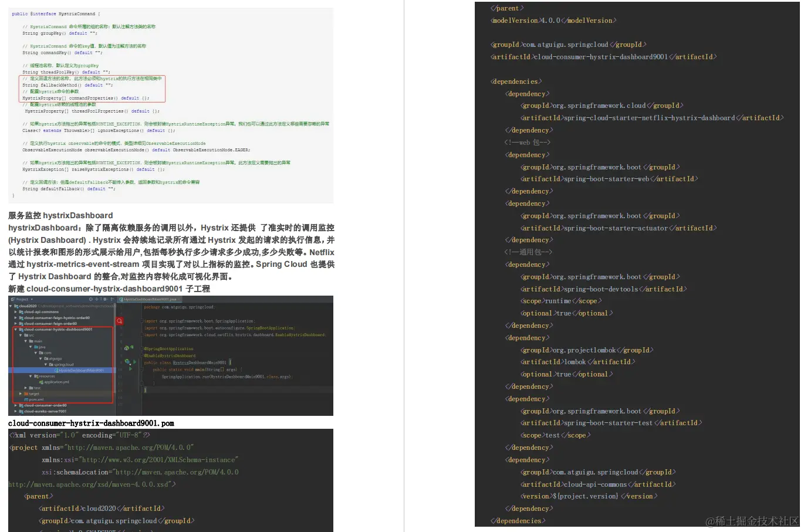Click the Spring gutter icon near @SpringBootApplication

pos(126,347)
